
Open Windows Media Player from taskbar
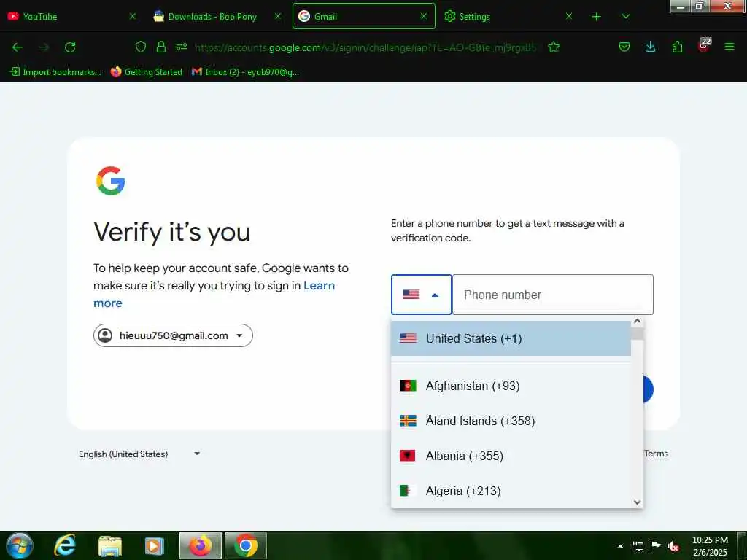[155, 545]
